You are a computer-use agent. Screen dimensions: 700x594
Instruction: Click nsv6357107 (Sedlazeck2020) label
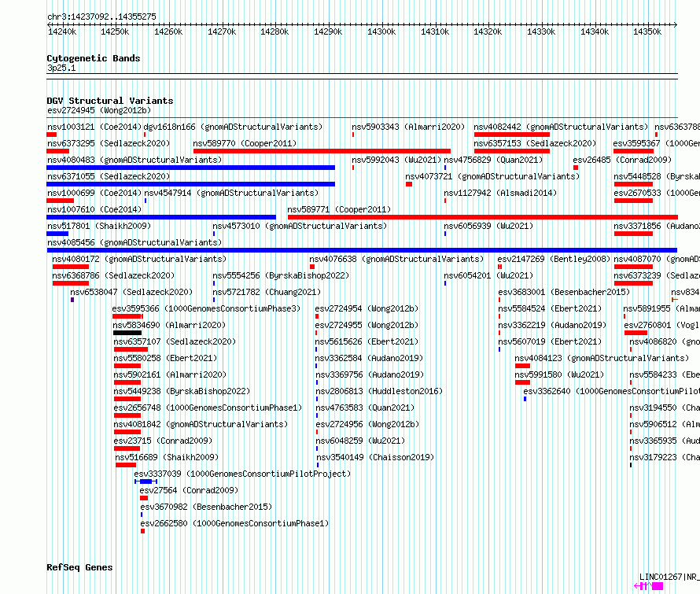pyautogui.click(x=175, y=341)
